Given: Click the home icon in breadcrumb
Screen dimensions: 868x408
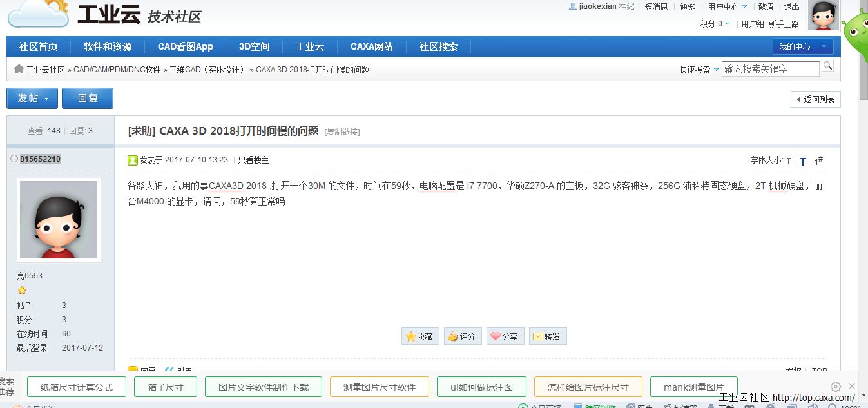Looking at the screenshot, I should [x=19, y=69].
